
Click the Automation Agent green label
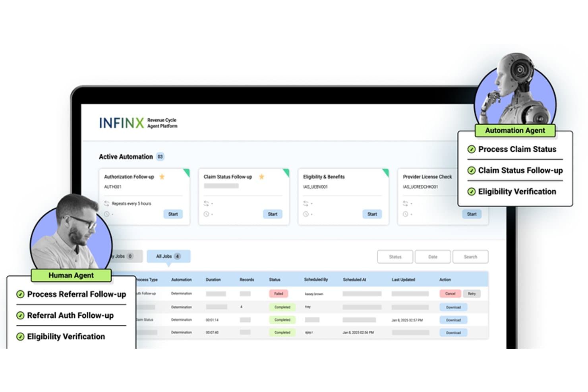(x=515, y=130)
